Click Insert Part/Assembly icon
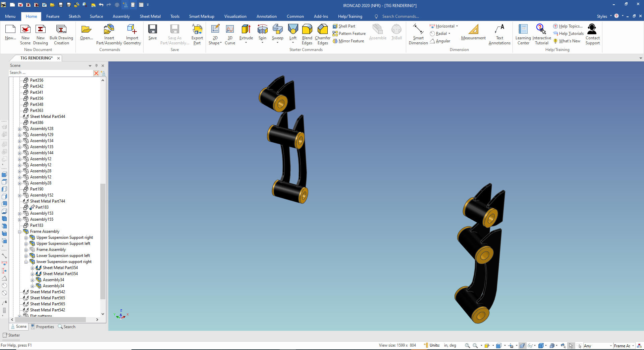Viewport: 644px width, 350px height. click(109, 30)
